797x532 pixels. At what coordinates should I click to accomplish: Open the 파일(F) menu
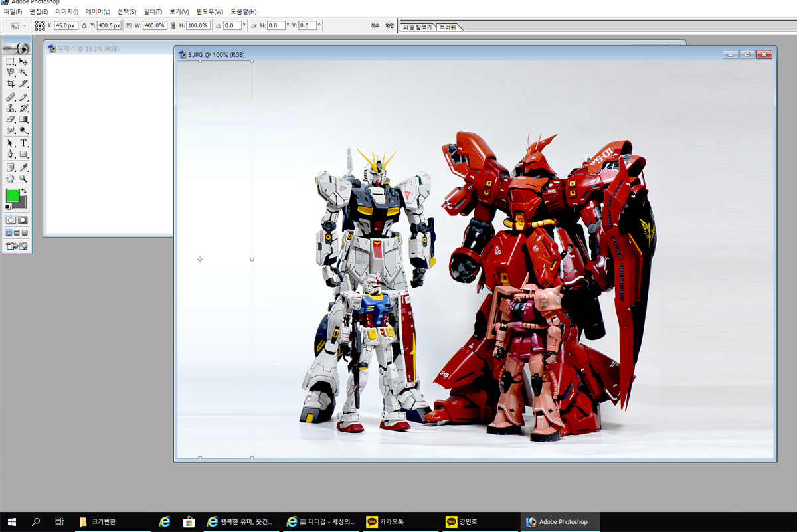(x=13, y=12)
